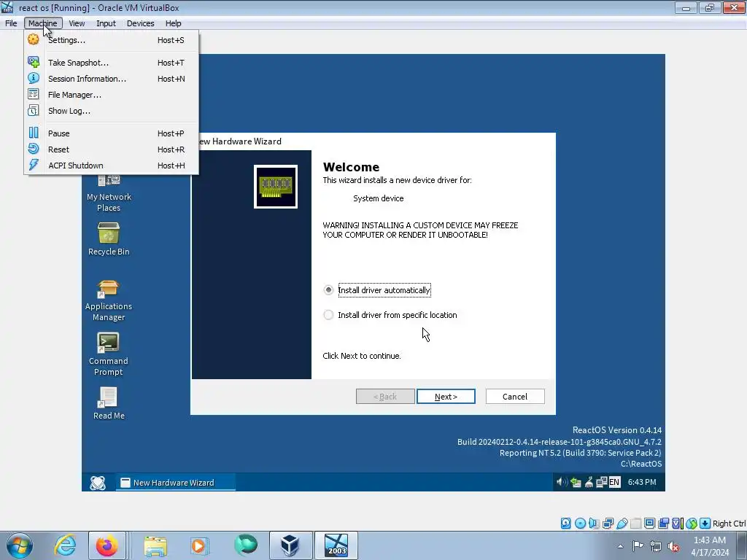Click VirtualBox keyboard capture indicator
This screenshot has width=747, height=560.
pos(705,524)
